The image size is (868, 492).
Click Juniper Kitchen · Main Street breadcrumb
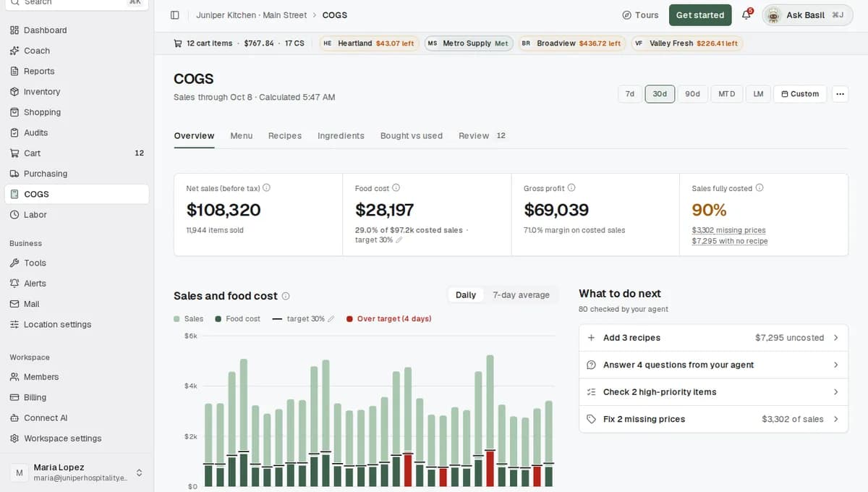(251, 15)
